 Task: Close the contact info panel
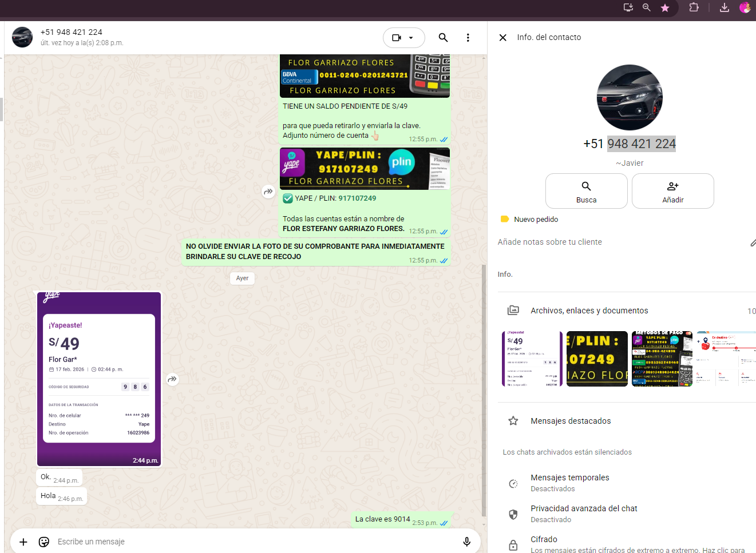click(502, 38)
